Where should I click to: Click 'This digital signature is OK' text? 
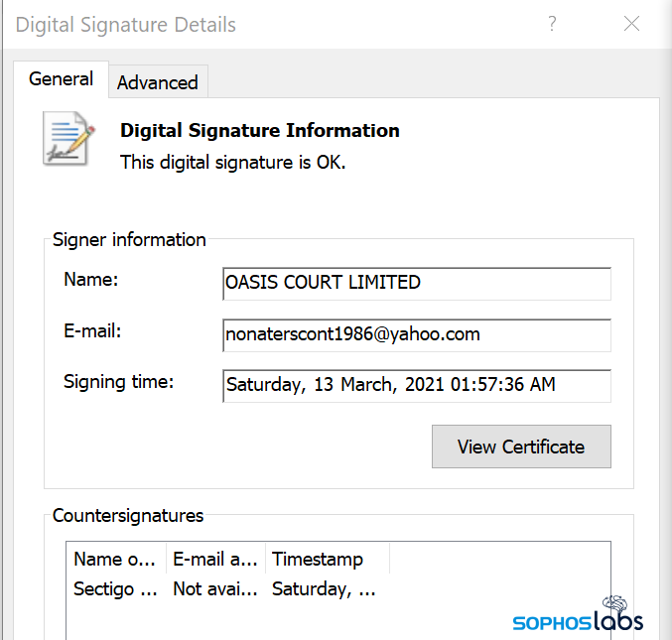click(233, 162)
